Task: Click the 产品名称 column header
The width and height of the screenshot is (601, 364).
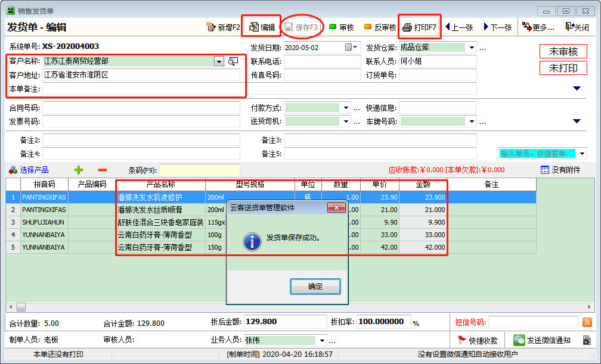Action: (x=160, y=184)
